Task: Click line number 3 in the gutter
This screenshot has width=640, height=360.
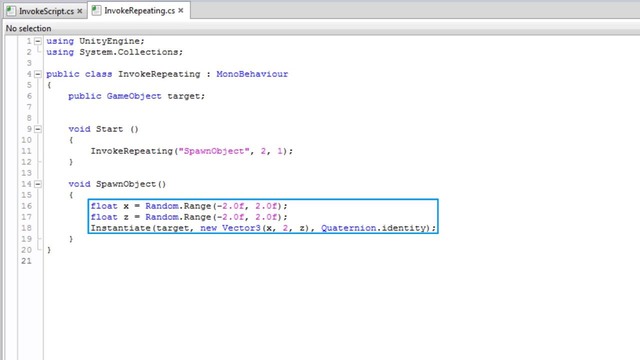Action: 29,63
